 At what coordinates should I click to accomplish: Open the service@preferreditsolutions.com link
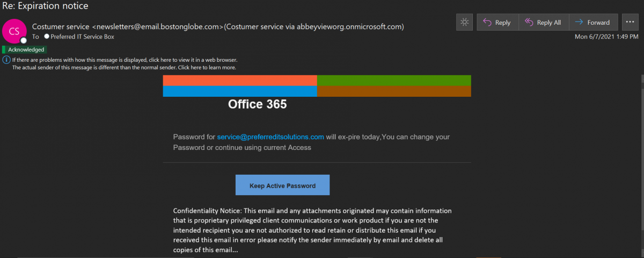pyautogui.click(x=270, y=137)
